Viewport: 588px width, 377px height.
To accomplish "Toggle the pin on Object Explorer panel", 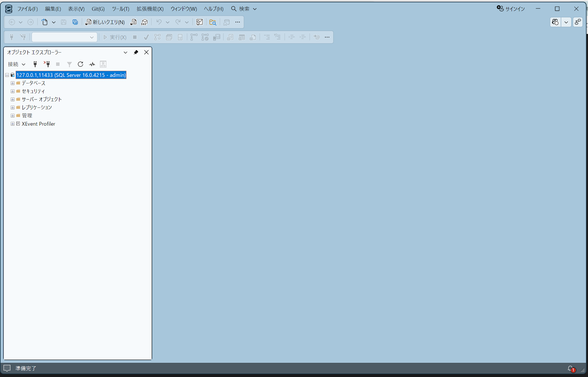I will point(136,52).
